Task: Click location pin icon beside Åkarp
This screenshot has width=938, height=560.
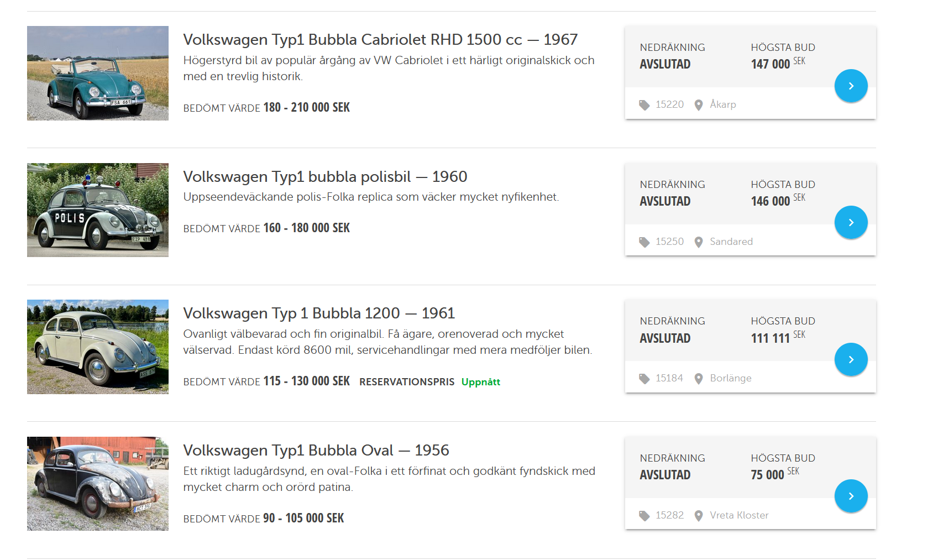Action: (699, 105)
